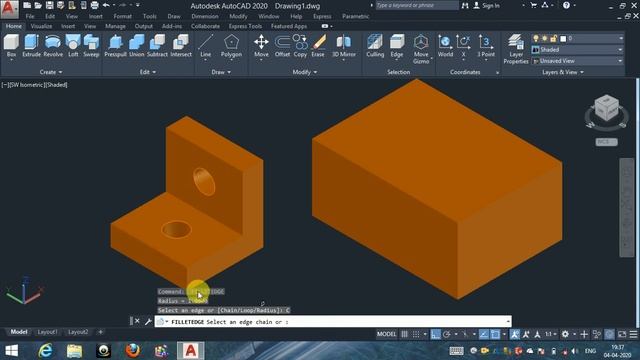Click the Union boolean tool
This screenshot has height=360, width=640.
tap(137, 46)
